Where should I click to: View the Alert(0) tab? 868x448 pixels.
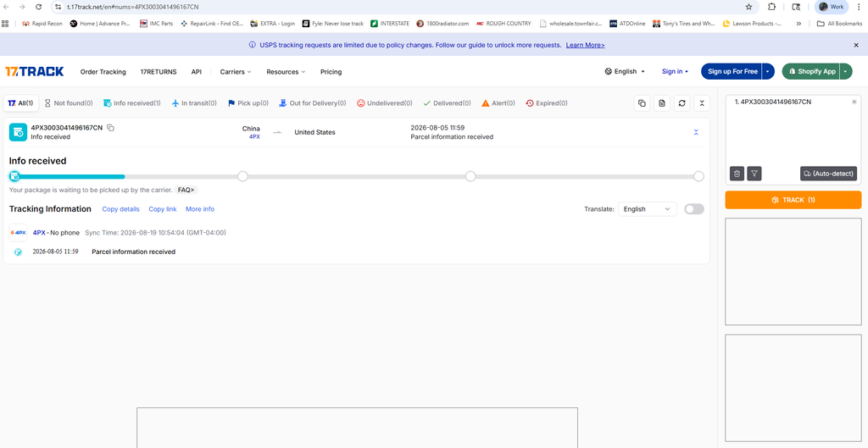pyautogui.click(x=498, y=102)
